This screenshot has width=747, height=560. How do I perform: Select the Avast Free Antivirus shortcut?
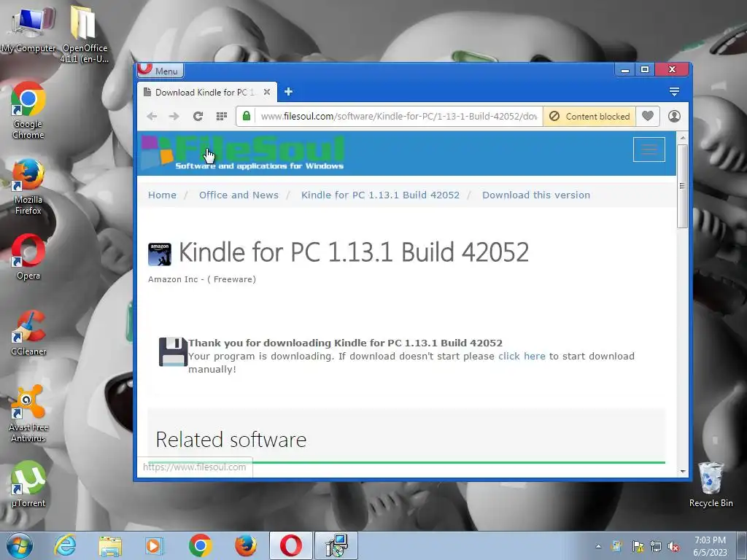pyautogui.click(x=28, y=414)
